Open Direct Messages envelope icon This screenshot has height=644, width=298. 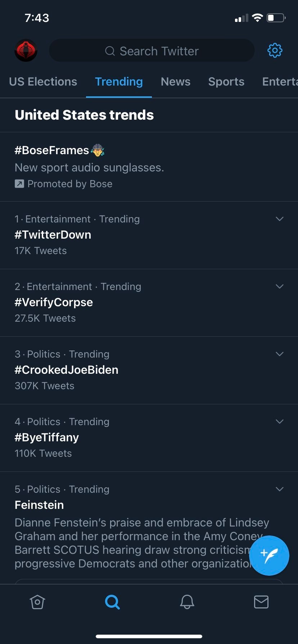[261, 602]
